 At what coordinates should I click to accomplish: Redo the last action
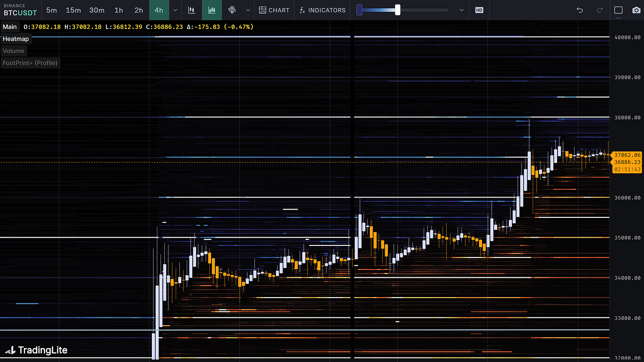599,10
